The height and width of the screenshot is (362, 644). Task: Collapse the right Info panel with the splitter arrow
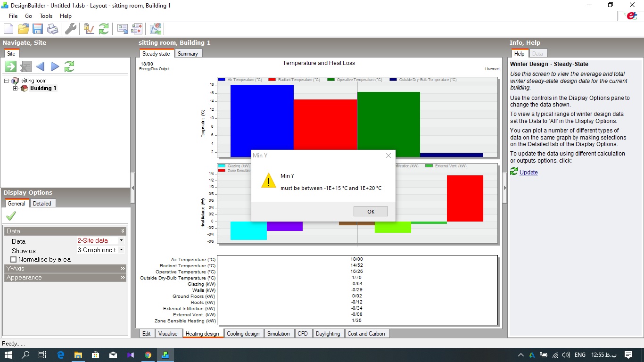505,188
